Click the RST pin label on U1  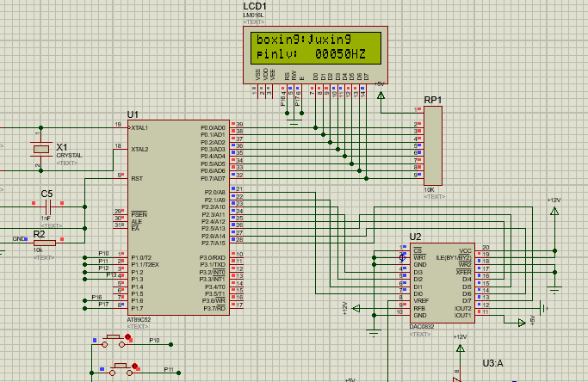coord(137,178)
